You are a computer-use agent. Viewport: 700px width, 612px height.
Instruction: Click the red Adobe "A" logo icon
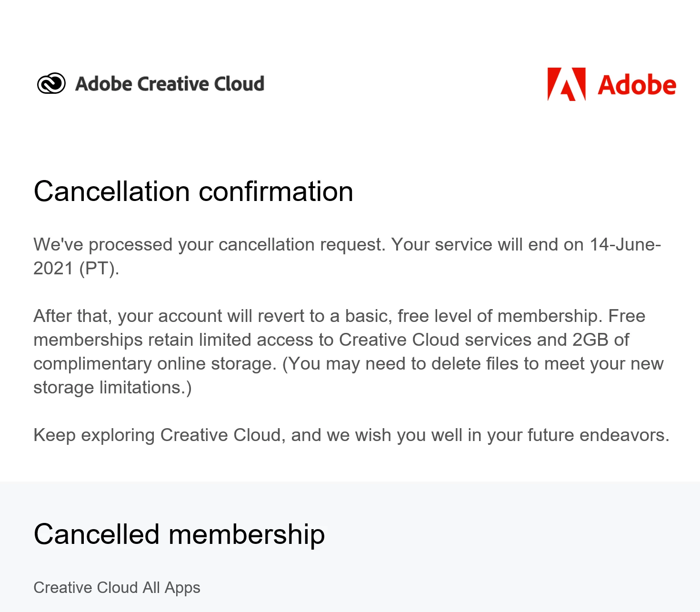click(566, 84)
